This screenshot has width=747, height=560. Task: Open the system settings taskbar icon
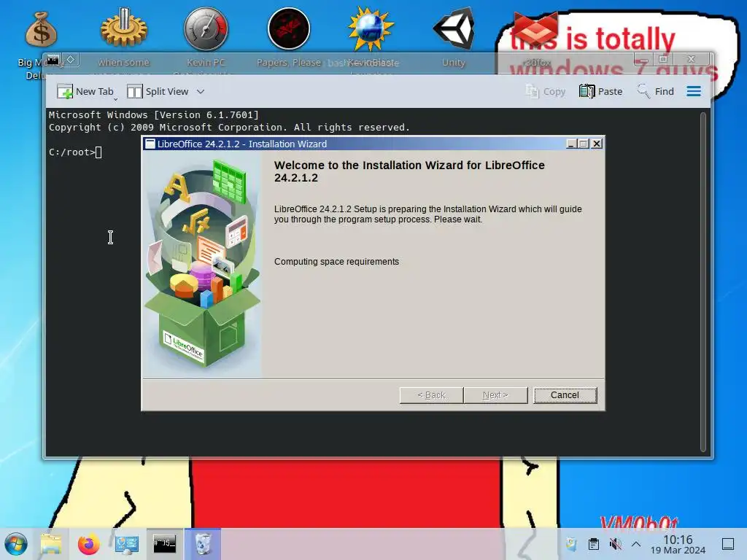(127, 544)
